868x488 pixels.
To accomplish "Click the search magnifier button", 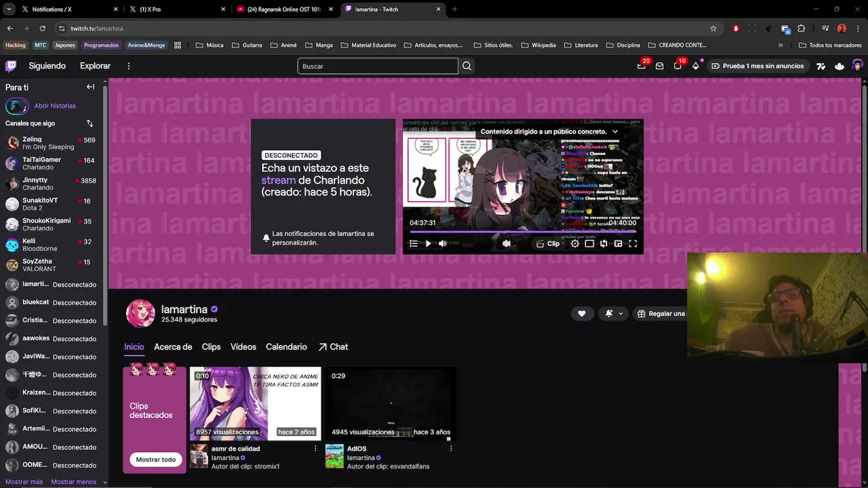I will point(467,66).
